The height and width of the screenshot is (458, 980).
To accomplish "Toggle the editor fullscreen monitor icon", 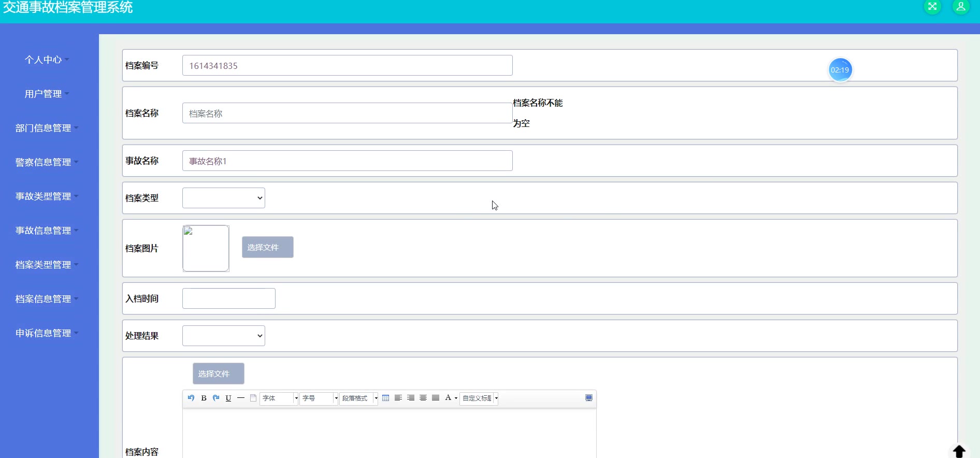I will pyautogui.click(x=589, y=398).
